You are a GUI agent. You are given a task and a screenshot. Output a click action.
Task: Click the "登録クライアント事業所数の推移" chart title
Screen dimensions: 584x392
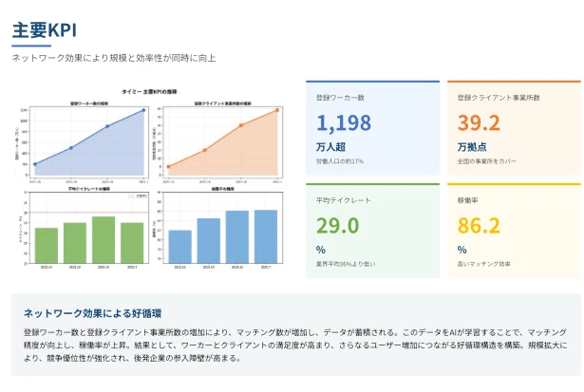click(223, 103)
